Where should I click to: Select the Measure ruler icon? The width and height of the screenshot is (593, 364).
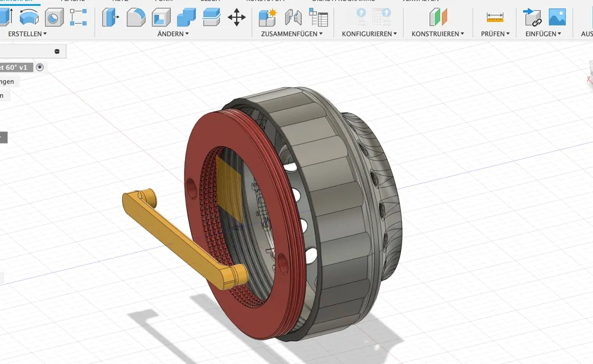495,17
